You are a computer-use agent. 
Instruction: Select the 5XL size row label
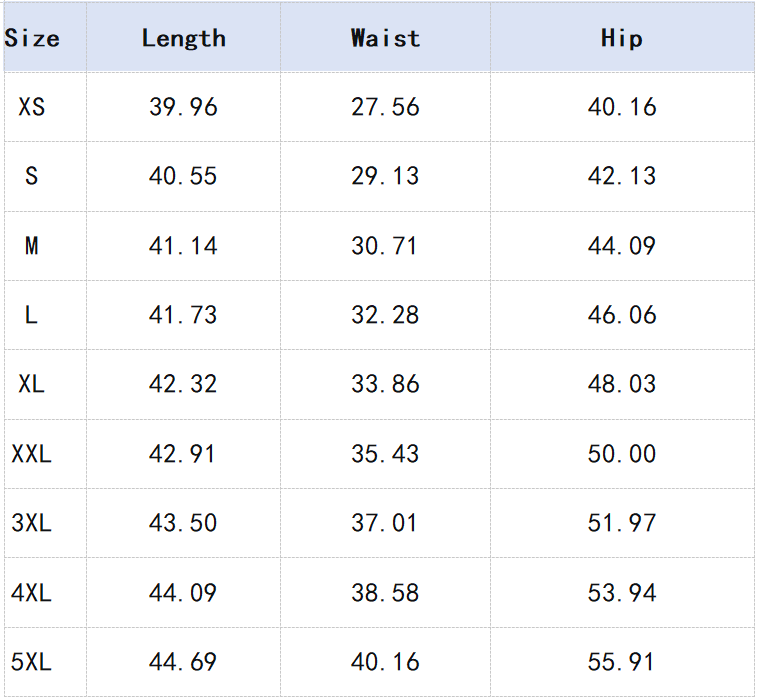pos(32,662)
